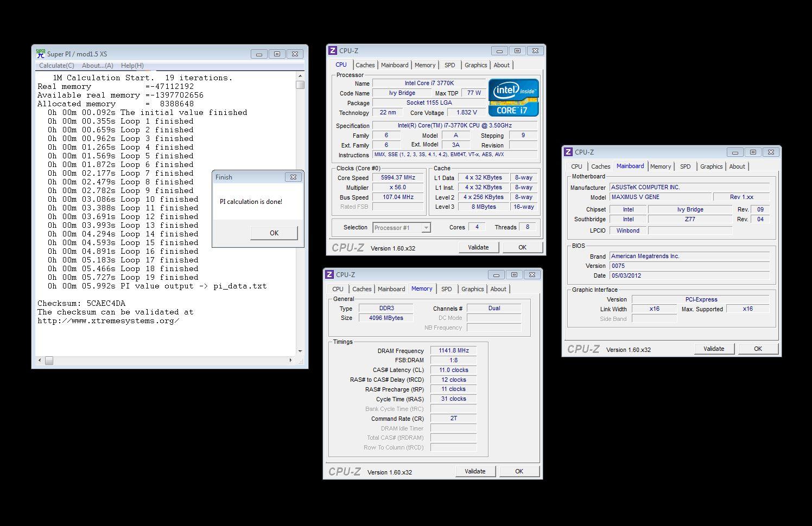Switch to SPD tab in top CPU-Z window
The image size is (812, 526).
(450, 65)
